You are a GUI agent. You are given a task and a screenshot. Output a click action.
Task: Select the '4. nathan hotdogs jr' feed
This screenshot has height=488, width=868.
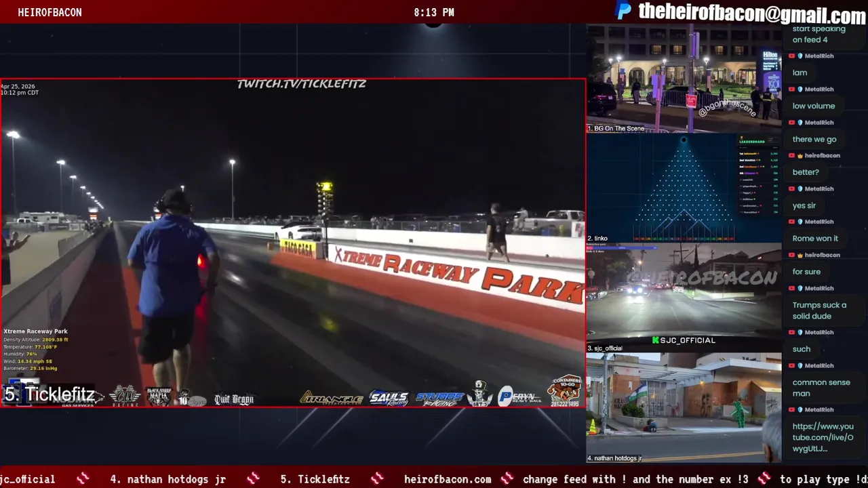(x=684, y=408)
